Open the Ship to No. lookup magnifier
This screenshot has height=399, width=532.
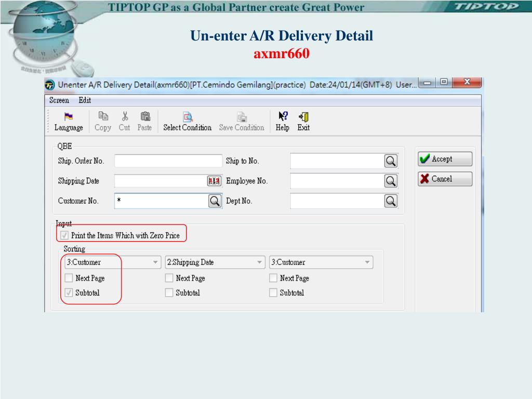[x=391, y=161]
